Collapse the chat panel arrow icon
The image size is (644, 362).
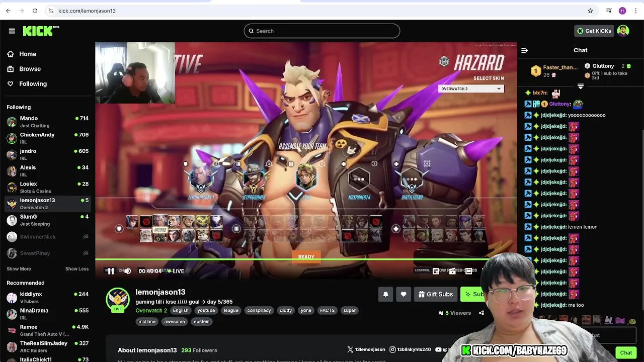[525, 50]
